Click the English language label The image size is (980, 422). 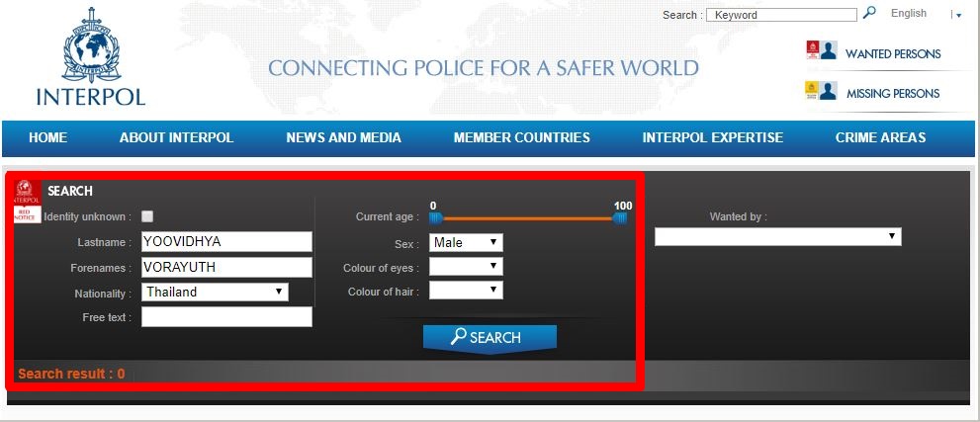pyautogui.click(x=909, y=13)
